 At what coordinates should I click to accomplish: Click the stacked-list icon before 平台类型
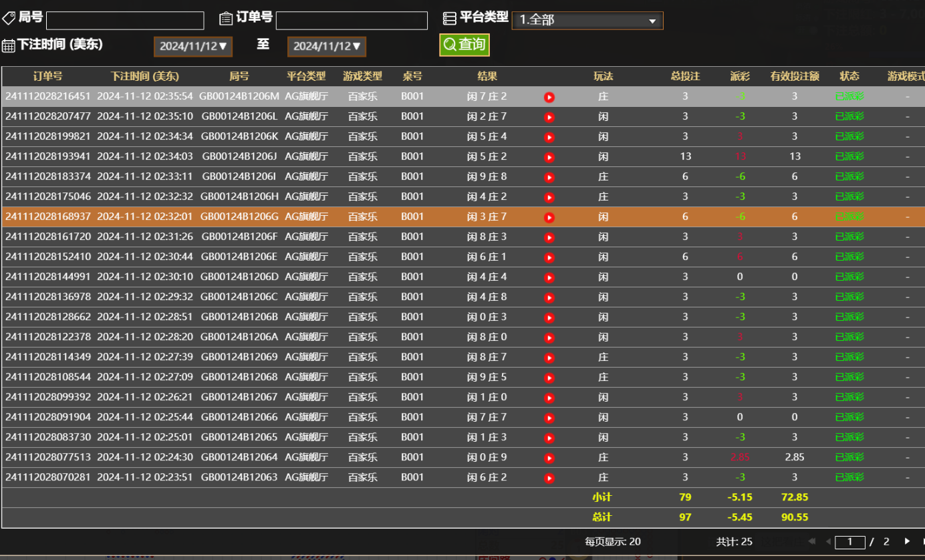click(x=449, y=17)
